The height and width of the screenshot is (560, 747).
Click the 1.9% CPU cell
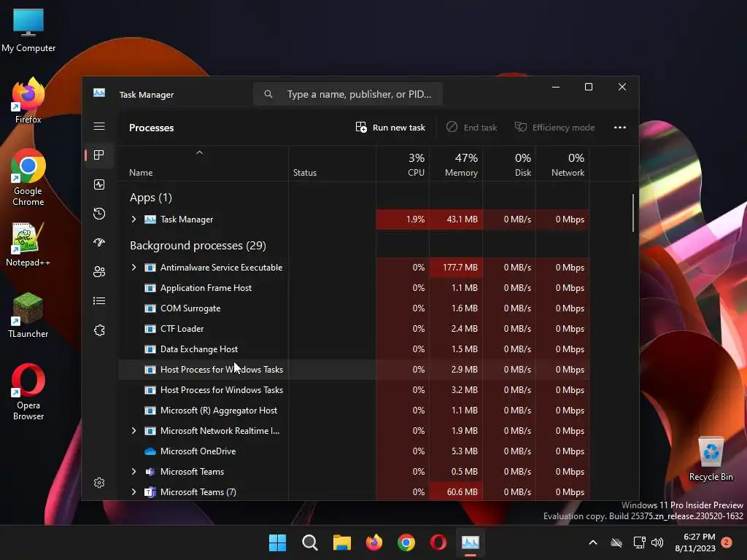403,219
